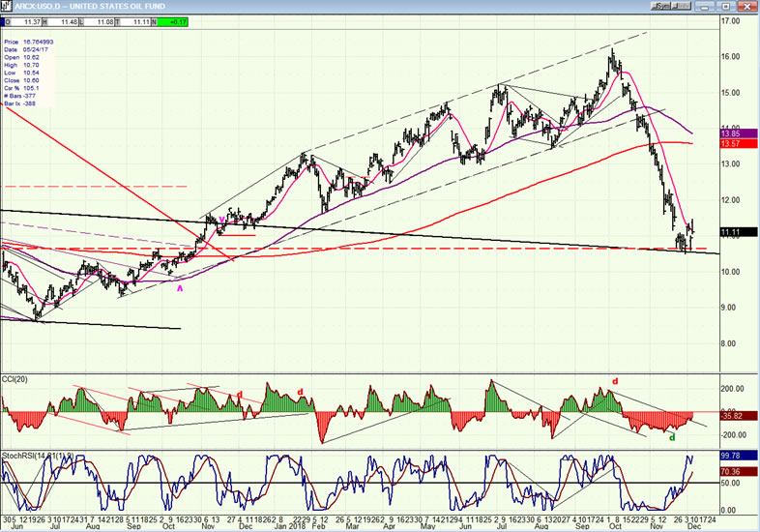Viewport: 760px width, 532px height.
Task: Select the magenta v marker near November
Action: [222, 219]
